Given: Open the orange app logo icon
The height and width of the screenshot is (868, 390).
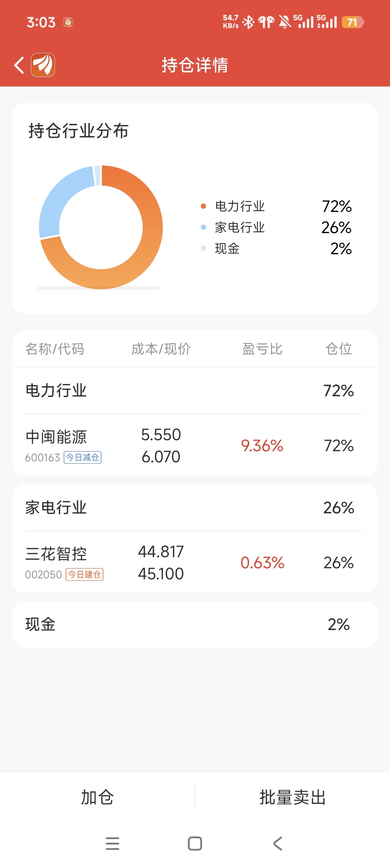Looking at the screenshot, I should tap(43, 65).
